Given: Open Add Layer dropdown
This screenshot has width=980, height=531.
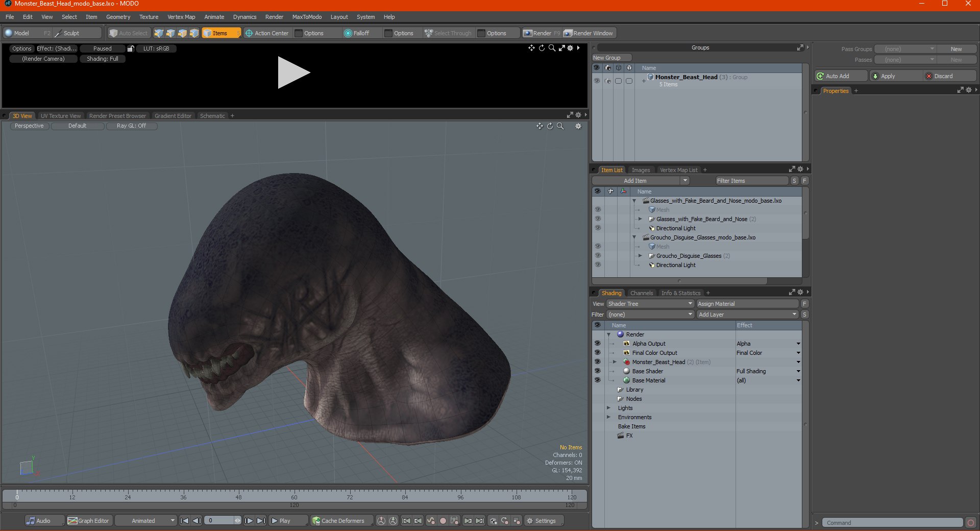Looking at the screenshot, I should tap(747, 315).
